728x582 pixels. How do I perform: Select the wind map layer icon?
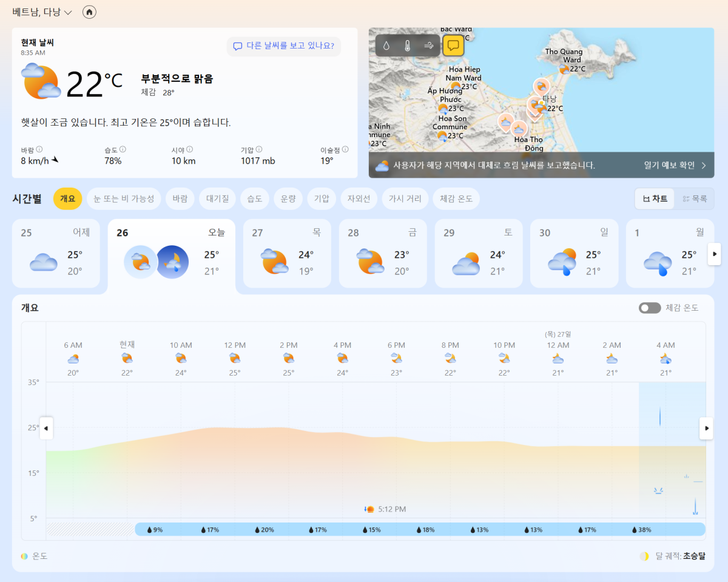[428, 46]
